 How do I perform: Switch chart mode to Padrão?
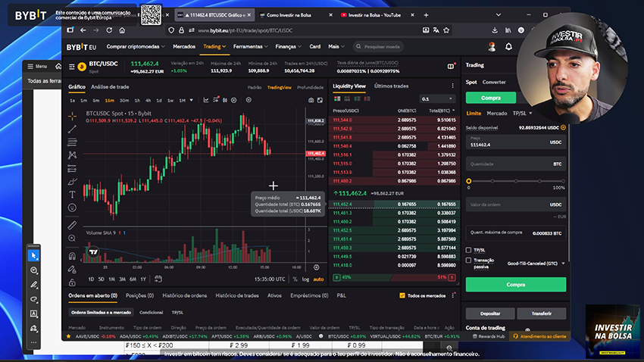pyautogui.click(x=255, y=87)
